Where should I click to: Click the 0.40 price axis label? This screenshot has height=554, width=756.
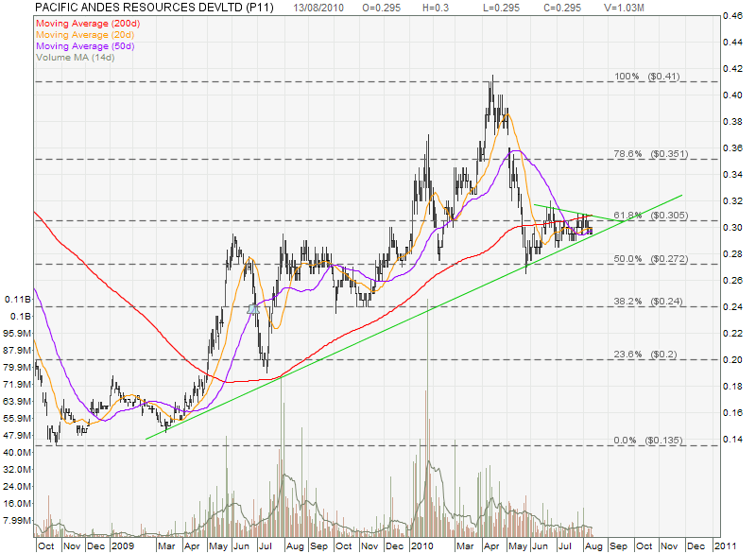click(732, 95)
